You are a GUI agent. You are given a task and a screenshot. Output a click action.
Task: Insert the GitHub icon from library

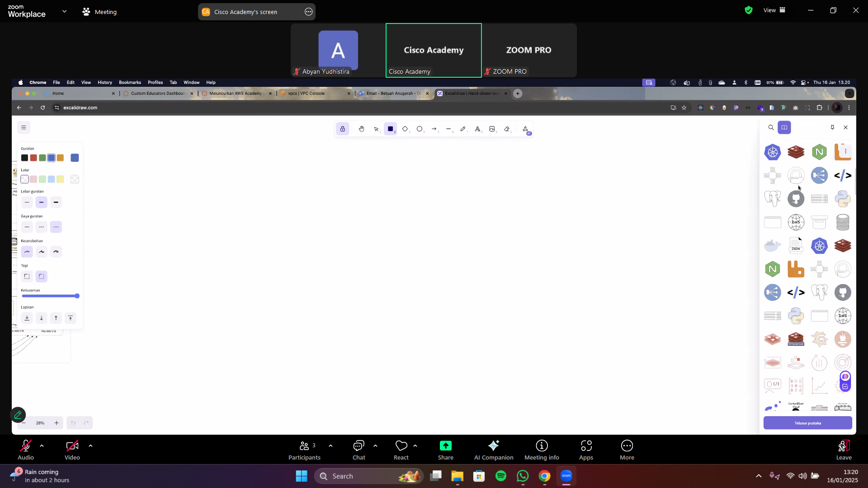tap(796, 199)
